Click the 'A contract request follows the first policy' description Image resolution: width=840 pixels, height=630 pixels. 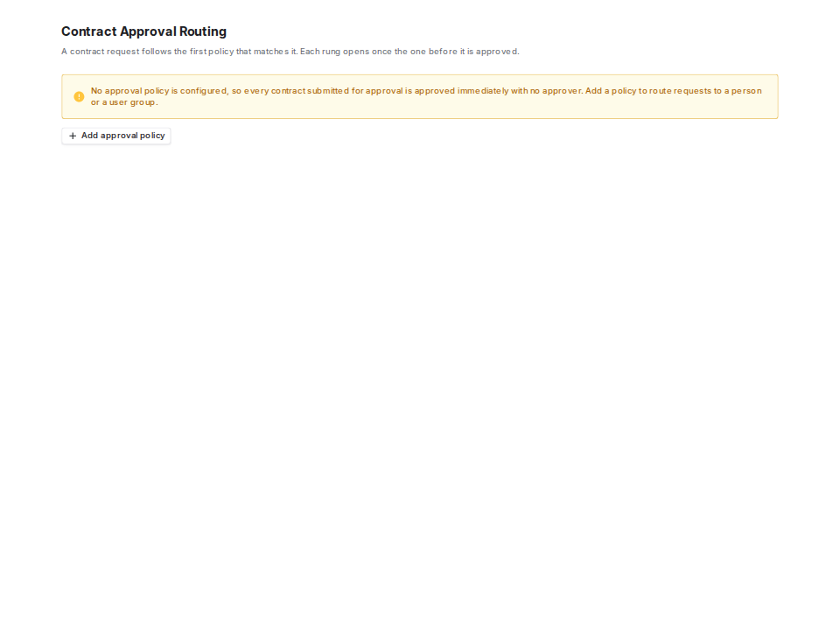coord(290,52)
